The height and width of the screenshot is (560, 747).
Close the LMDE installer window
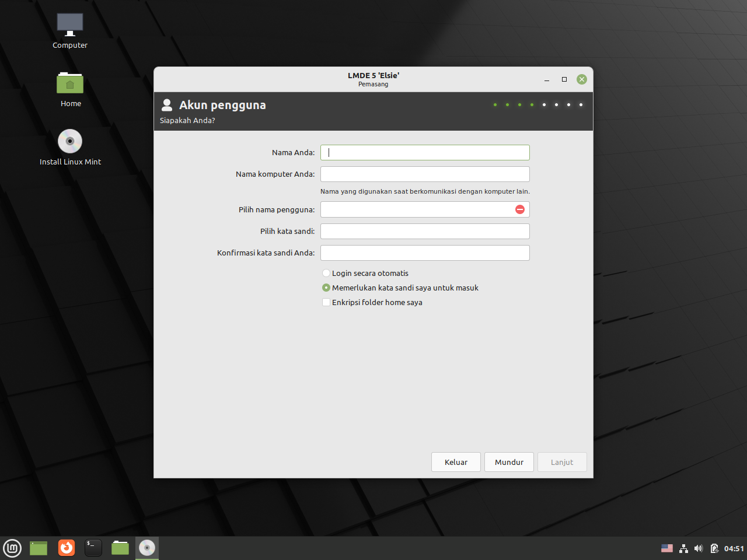(582, 79)
